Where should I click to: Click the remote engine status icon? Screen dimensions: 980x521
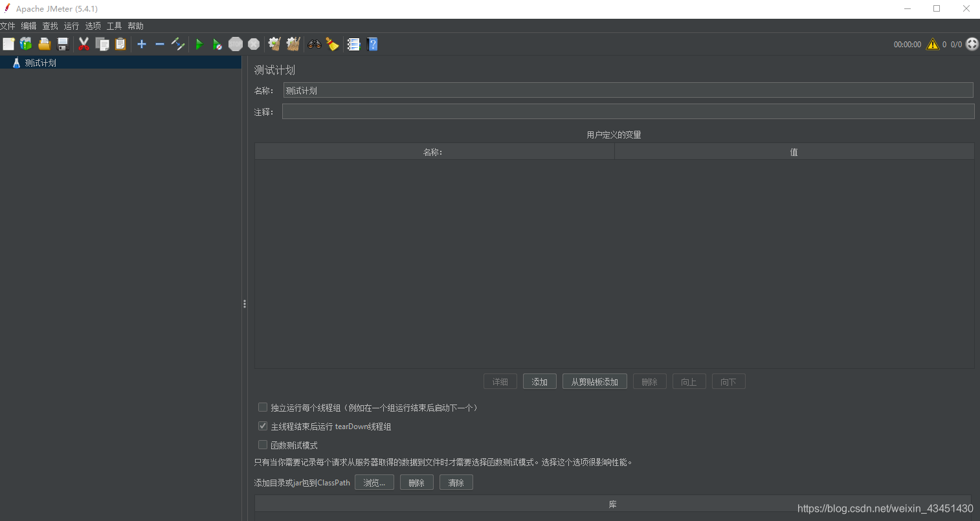coord(972,44)
